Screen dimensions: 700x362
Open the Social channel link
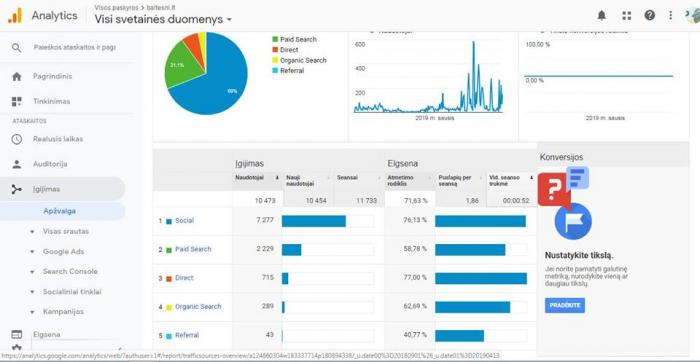tap(184, 221)
